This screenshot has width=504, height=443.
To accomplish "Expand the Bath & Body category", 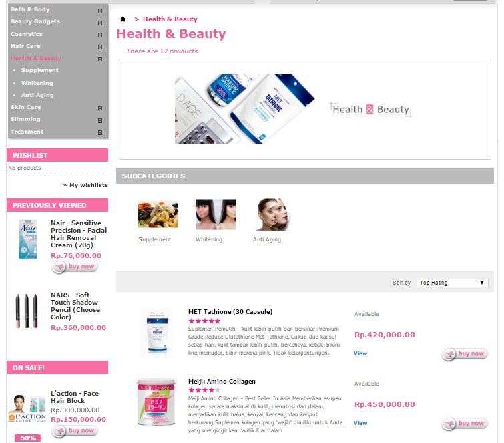I will point(100,11).
